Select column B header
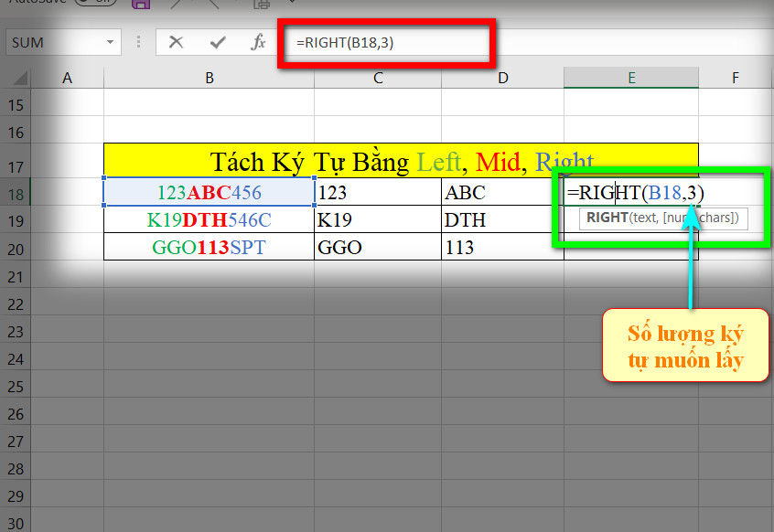The image size is (774, 532). (210, 78)
